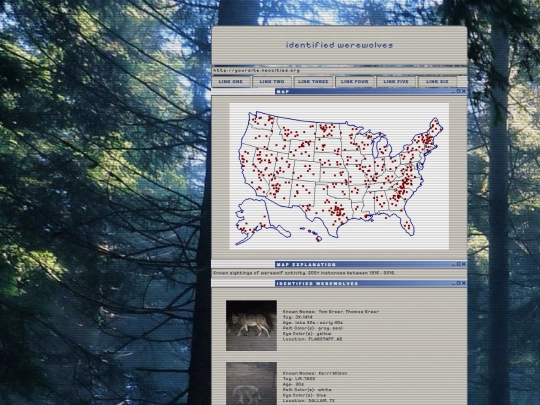Open the US werewolf sightings map image
This screenshot has width=540, height=405.
coord(339,176)
